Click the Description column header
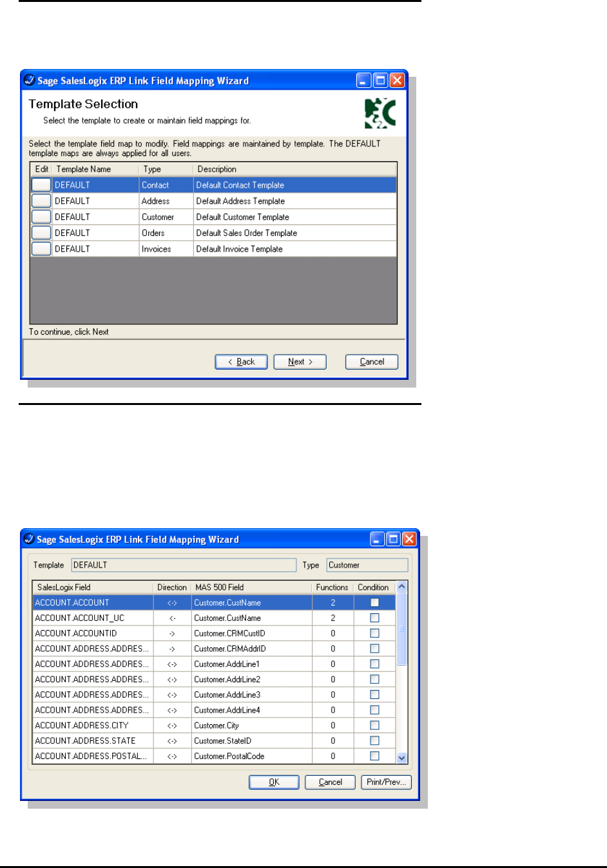607x868 pixels. [295, 169]
